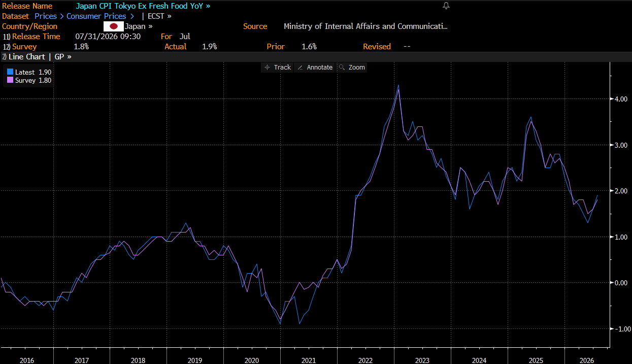Screen dimensions: 632x364
Task: Open the Japan country link
Action: tap(139, 26)
